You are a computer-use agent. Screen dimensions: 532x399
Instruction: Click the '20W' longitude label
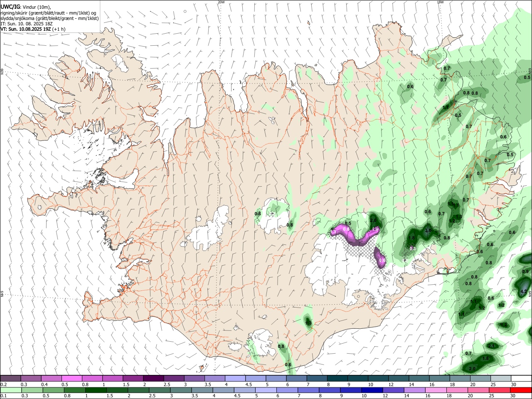pyautogui.click(x=221, y=2)
